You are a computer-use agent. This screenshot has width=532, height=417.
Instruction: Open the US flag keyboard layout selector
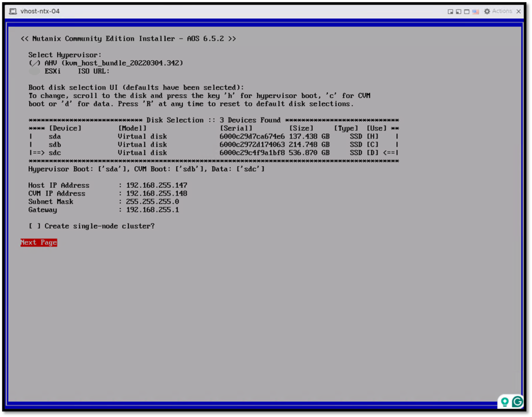[475, 11]
